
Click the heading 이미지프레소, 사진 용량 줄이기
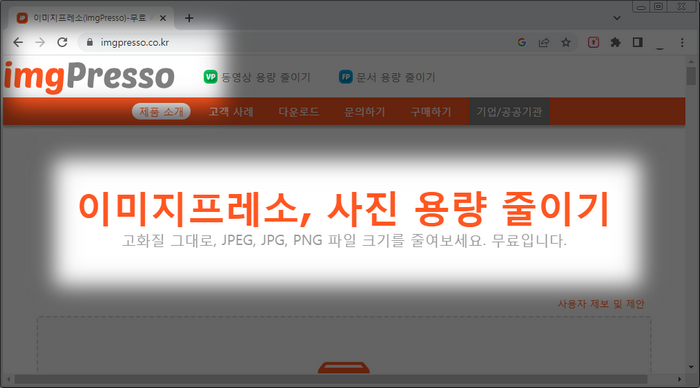(x=344, y=209)
